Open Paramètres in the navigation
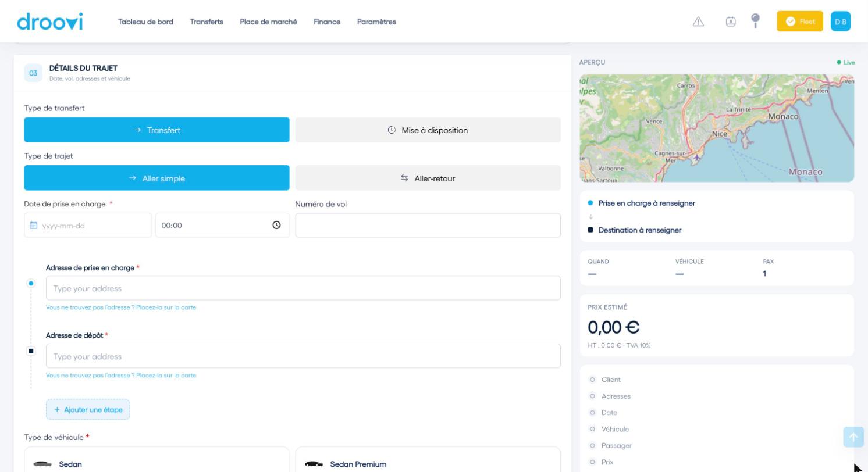This screenshot has height=472, width=868. pos(376,22)
